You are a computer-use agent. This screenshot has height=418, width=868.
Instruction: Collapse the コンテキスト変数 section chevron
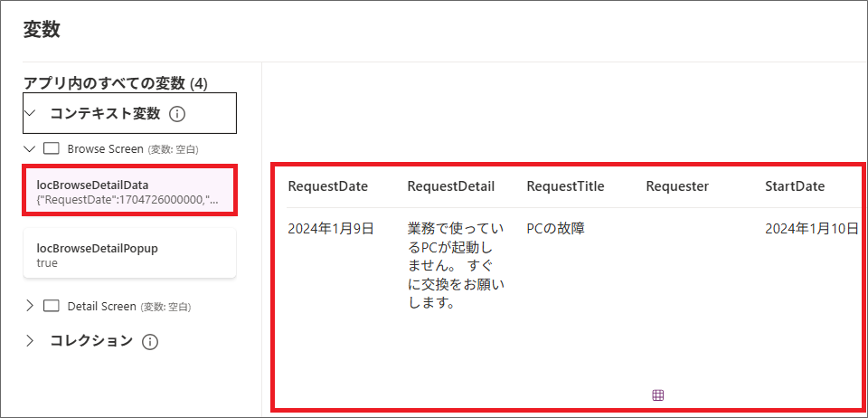[x=30, y=114]
